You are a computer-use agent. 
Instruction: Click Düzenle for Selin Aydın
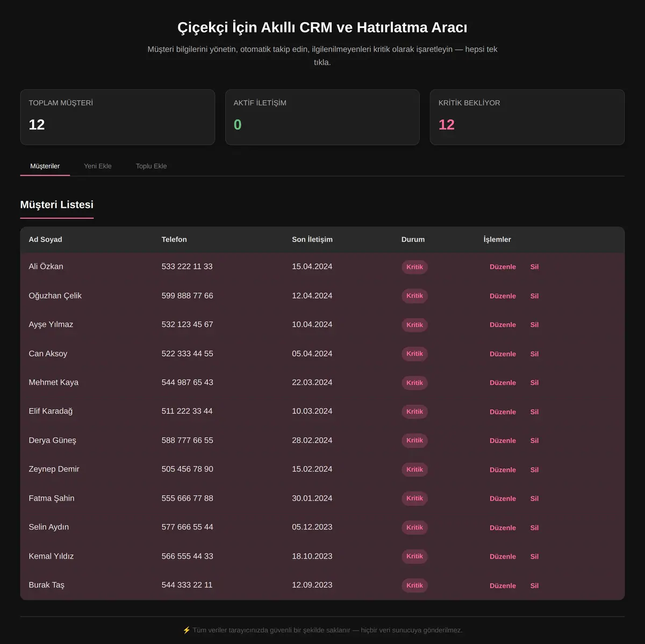pos(503,528)
